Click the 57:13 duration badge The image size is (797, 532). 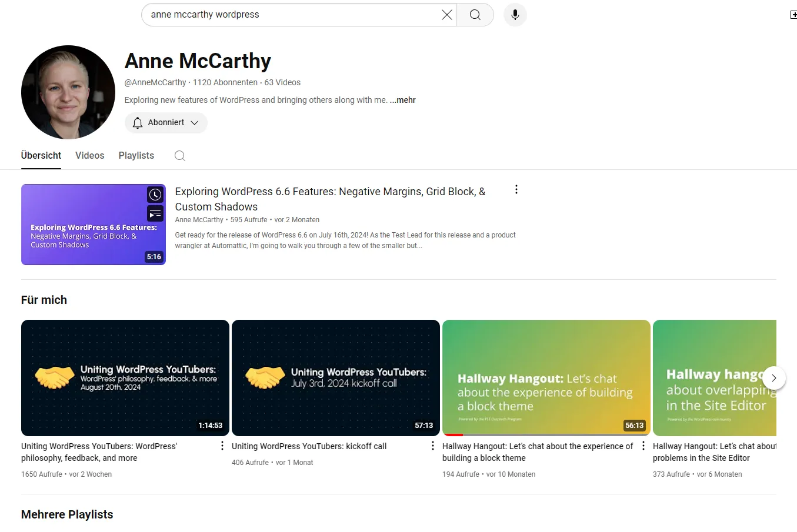point(424,426)
